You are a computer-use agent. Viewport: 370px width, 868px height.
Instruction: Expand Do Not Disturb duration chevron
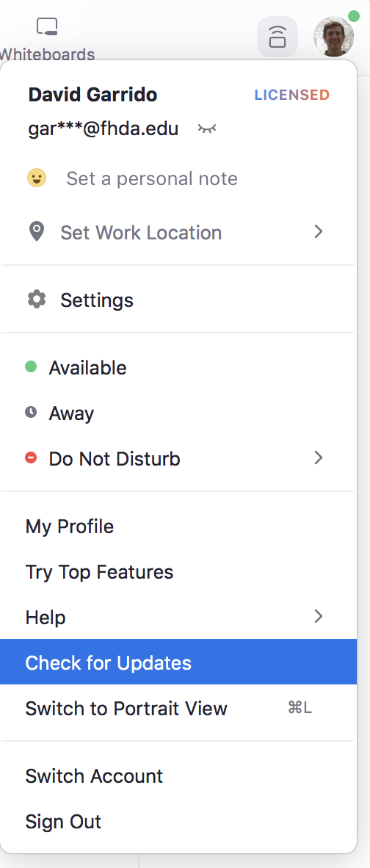point(318,457)
